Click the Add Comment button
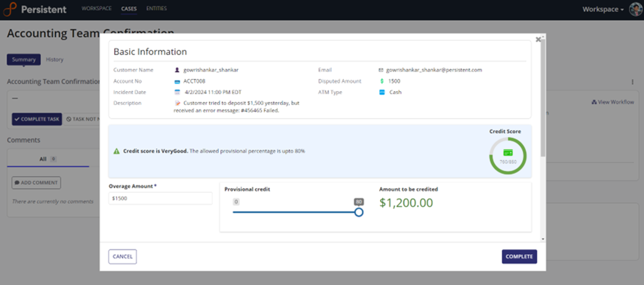 (x=36, y=183)
